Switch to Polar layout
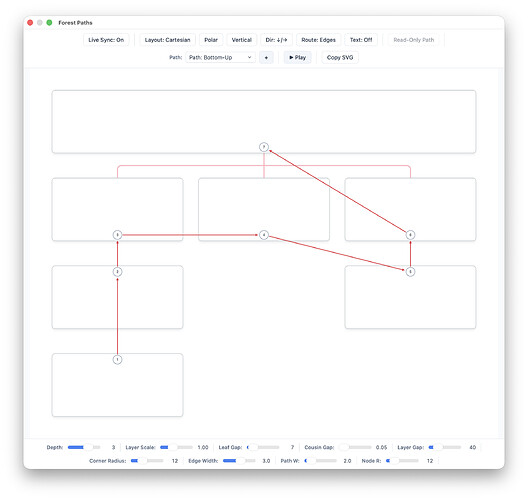The image size is (528, 500). coord(211,40)
